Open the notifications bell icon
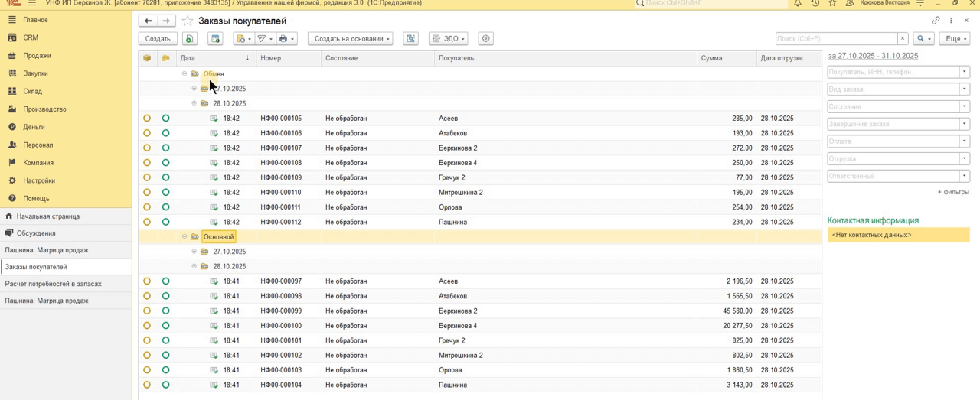 [x=797, y=3]
